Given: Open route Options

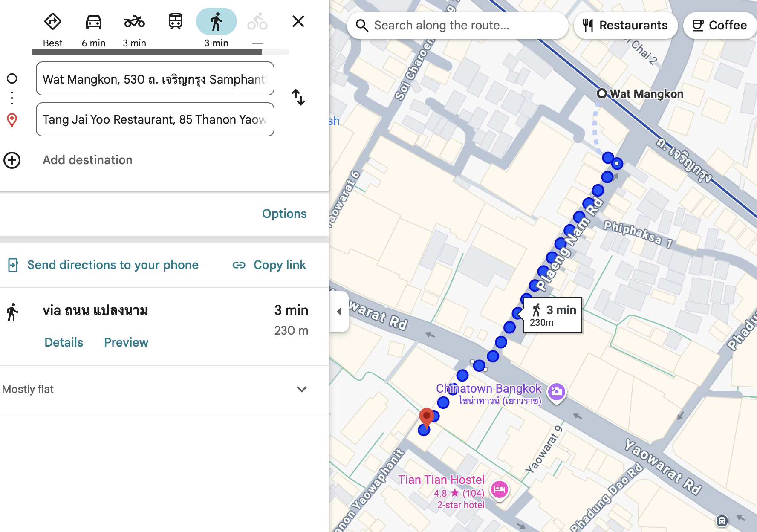Looking at the screenshot, I should [x=284, y=214].
